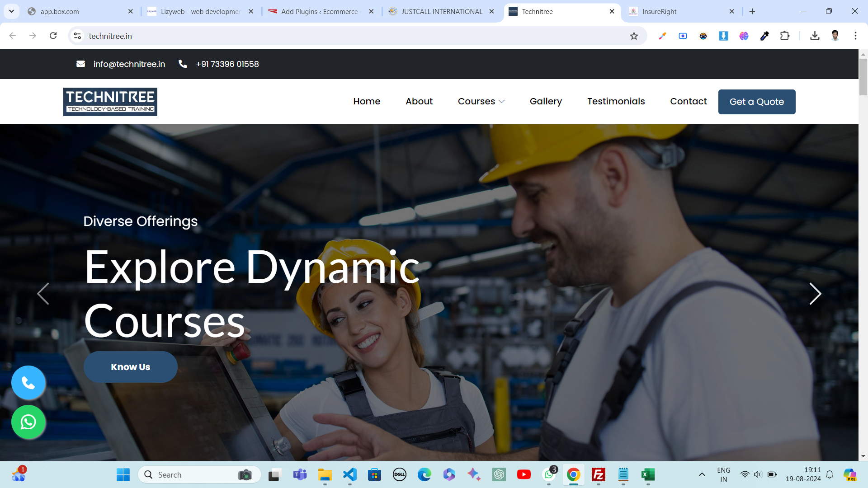Reload the technitree.in page
The height and width of the screenshot is (488, 868).
[53, 36]
